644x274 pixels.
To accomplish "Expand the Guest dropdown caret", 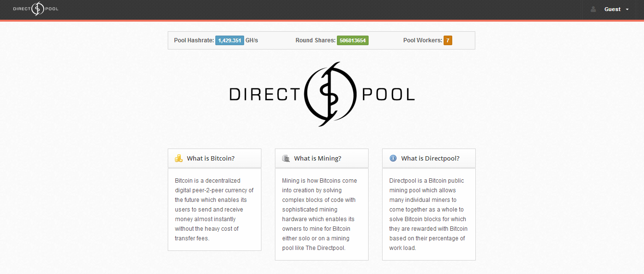I will pos(627,10).
